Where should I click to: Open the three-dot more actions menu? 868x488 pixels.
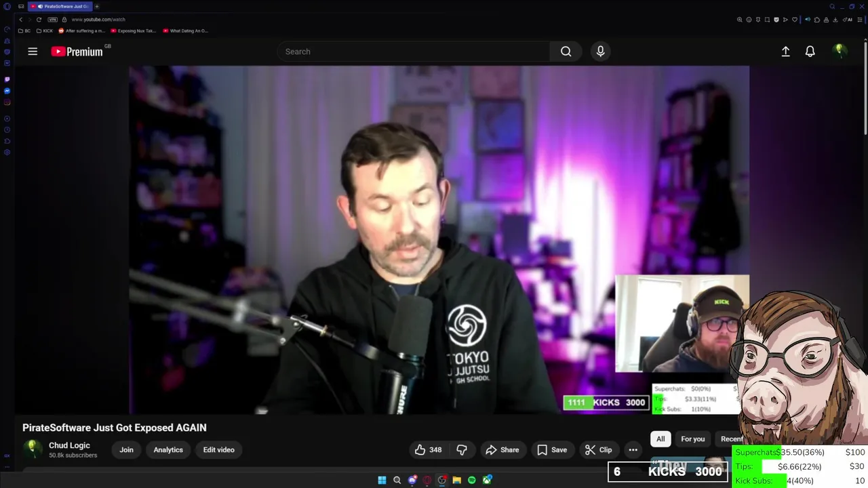pyautogui.click(x=633, y=450)
